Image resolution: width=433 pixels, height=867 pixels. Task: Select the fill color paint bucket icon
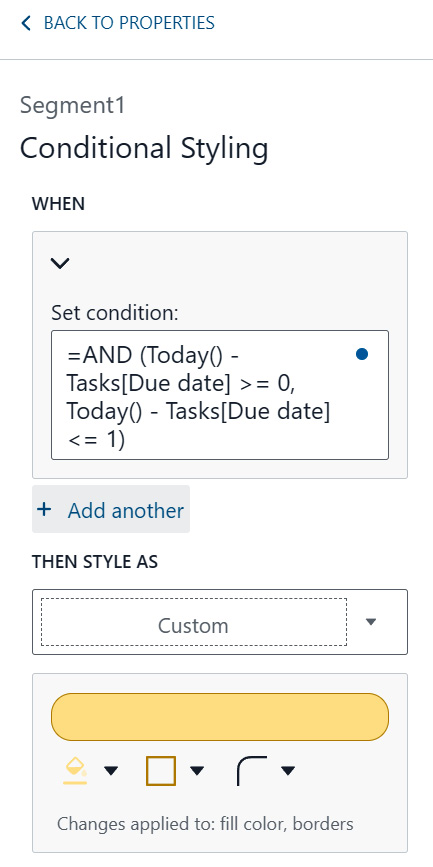coord(75,771)
